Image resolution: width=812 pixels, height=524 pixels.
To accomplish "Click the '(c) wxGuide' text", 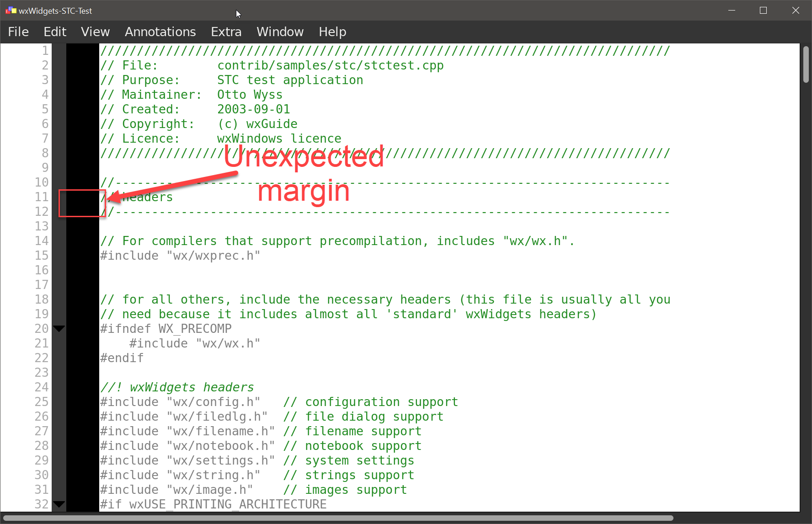I will point(257,124).
